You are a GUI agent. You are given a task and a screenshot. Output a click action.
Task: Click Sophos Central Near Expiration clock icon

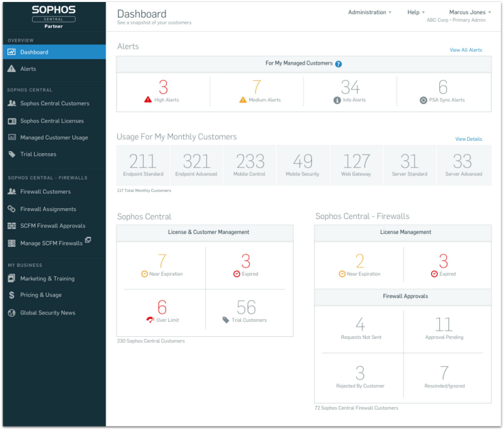144,274
